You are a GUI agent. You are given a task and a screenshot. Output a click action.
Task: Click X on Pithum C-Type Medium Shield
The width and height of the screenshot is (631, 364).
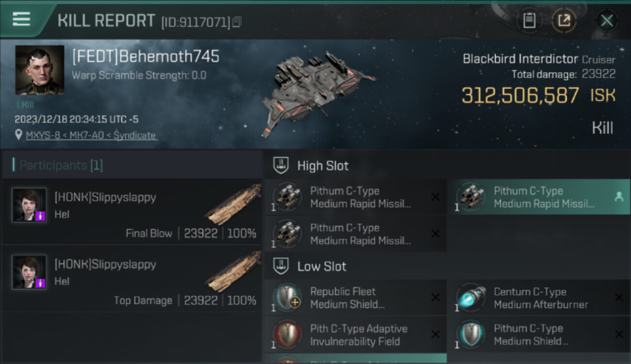[x=619, y=334]
